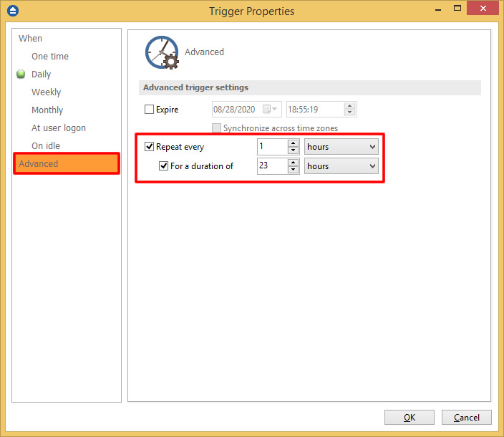504x437 pixels.
Task: Switch to the At user logon trigger
Action: pyautogui.click(x=58, y=128)
